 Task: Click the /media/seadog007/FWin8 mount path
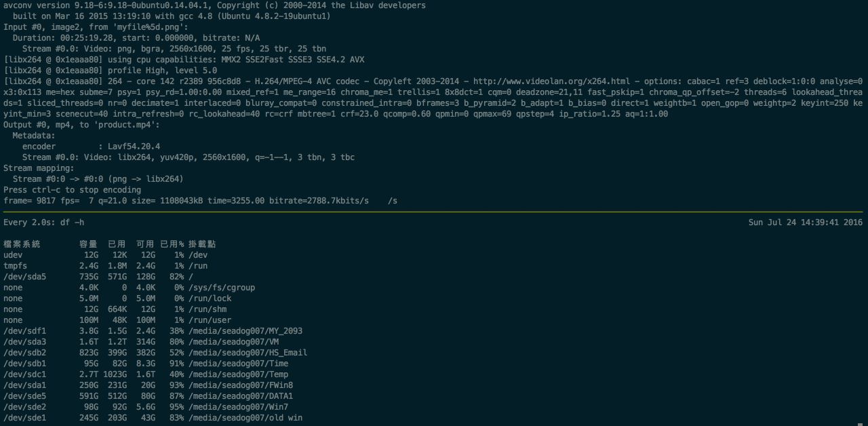[x=241, y=385]
